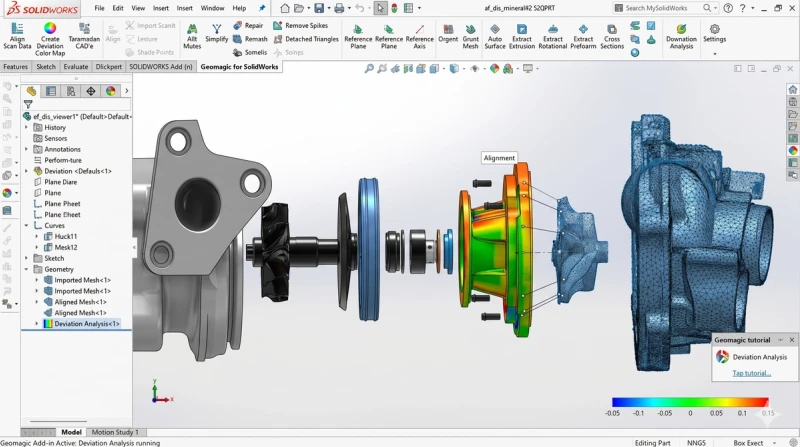
Task: Expand more manager tabs chevron
Action: pos(127,91)
